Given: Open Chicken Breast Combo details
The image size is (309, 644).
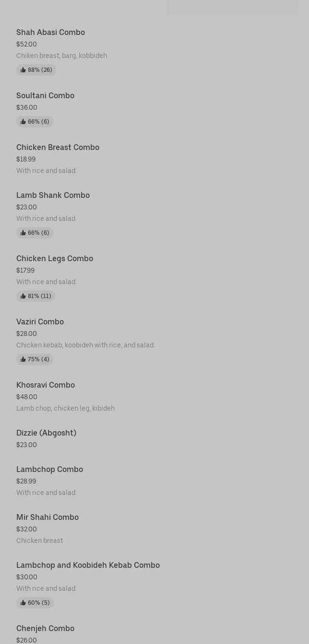Looking at the screenshot, I should tap(58, 147).
